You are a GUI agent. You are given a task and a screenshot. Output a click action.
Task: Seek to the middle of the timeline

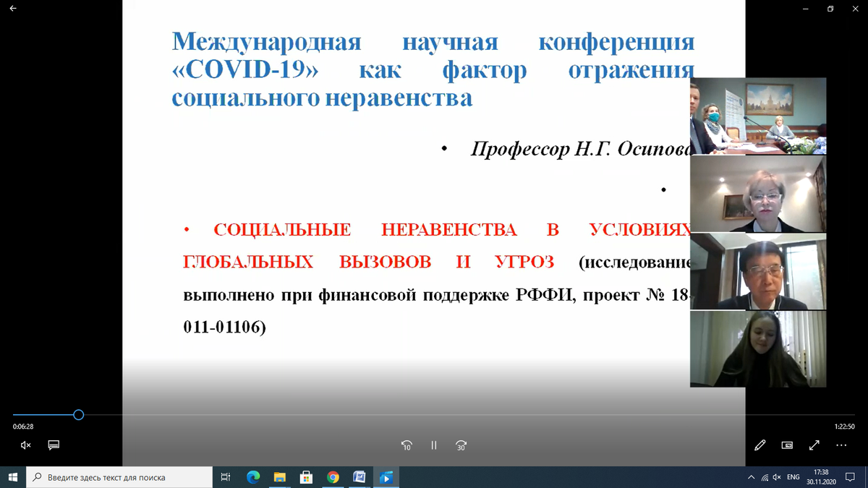[434, 415]
